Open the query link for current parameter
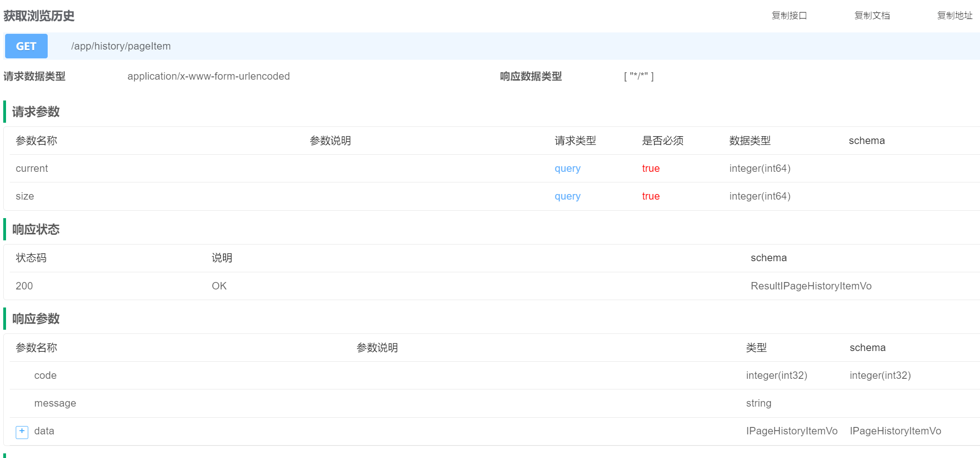The width and height of the screenshot is (980, 458). (568, 168)
